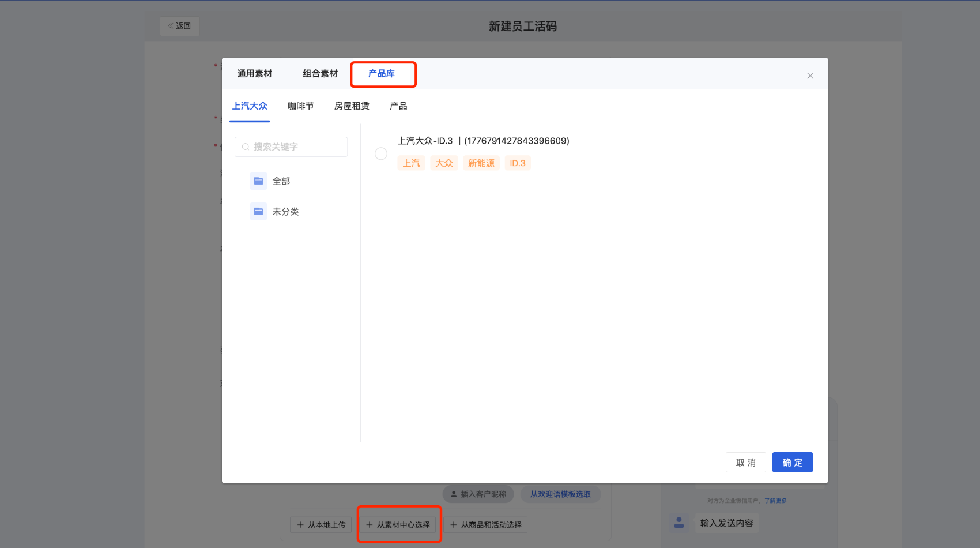980x548 pixels.
Task: Click 从本地上传 button
Action: [x=321, y=525]
